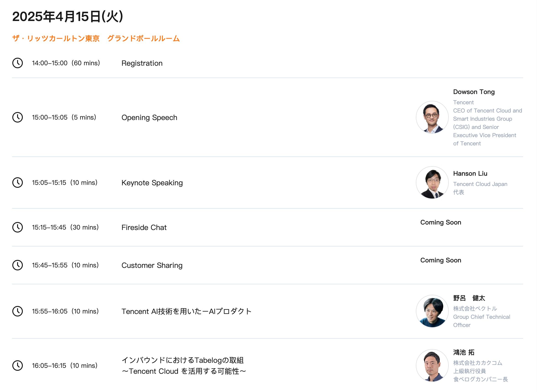Click the Tencent Cloud Japan 代表 title
Viewport: 537px width, 392px height.
480,188
